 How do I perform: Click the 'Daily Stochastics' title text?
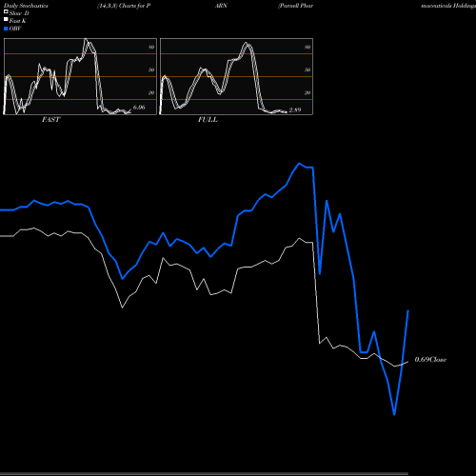pyautogui.click(x=26, y=6)
